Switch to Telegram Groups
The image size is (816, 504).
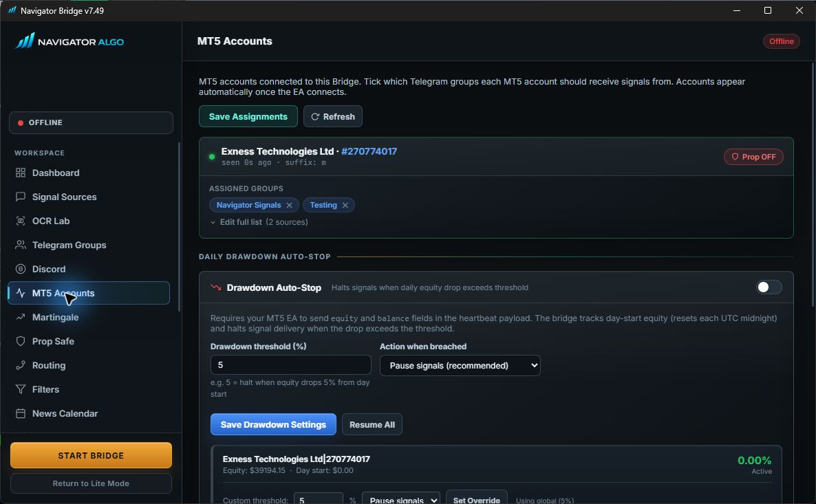69,245
